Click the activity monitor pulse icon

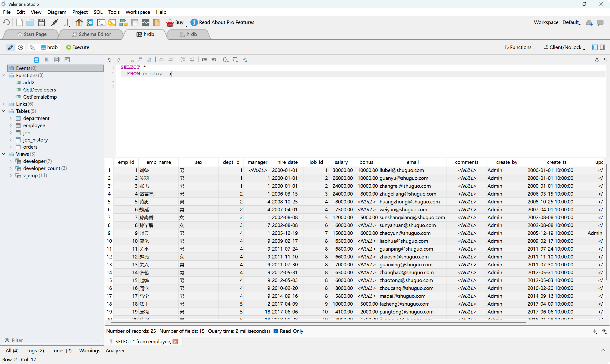coord(145,22)
